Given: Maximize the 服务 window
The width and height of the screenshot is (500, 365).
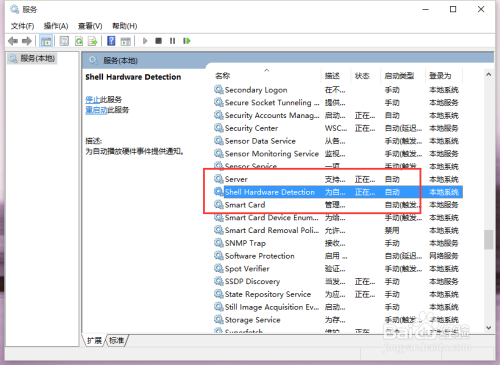Looking at the screenshot, I should [x=453, y=9].
